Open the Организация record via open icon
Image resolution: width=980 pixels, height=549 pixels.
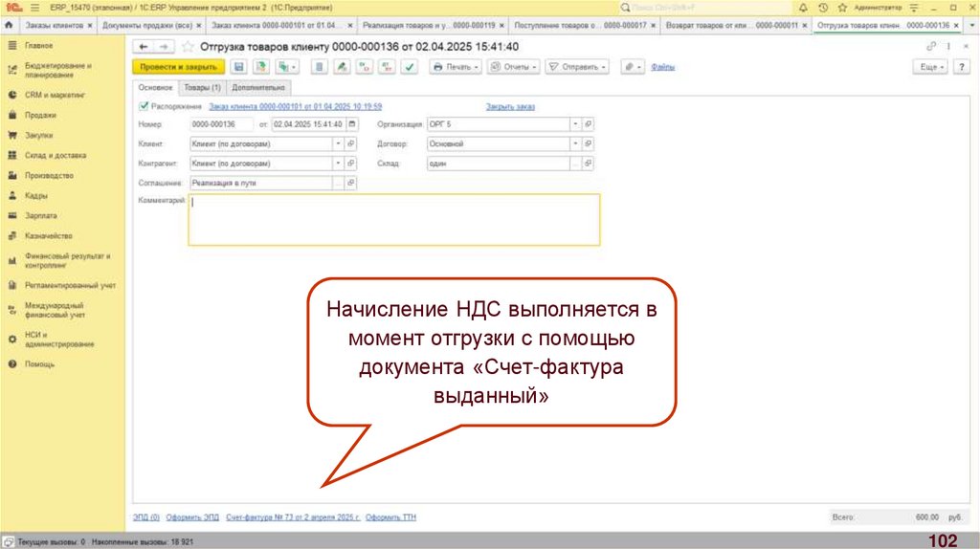coord(588,124)
